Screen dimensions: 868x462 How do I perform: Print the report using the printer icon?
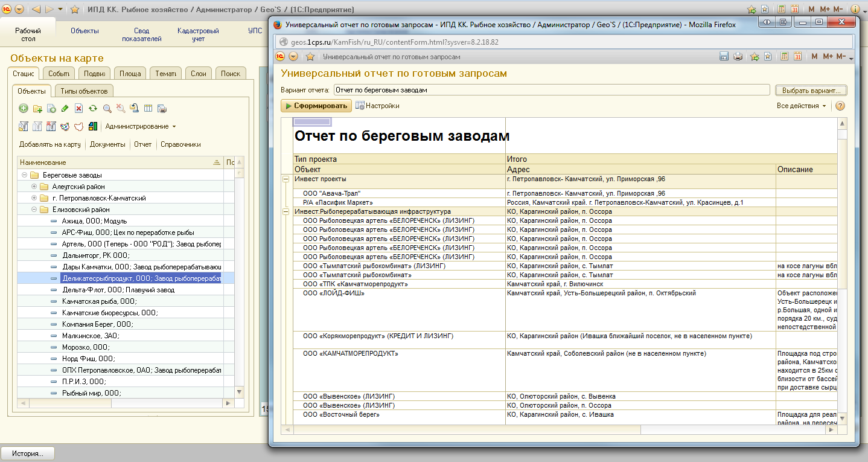[x=738, y=57]
